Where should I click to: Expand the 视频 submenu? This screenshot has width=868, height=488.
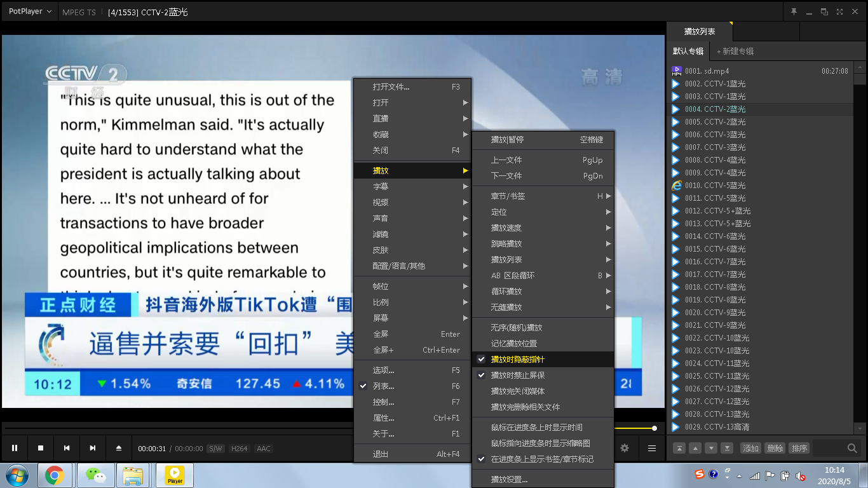(x=412, y=203)
